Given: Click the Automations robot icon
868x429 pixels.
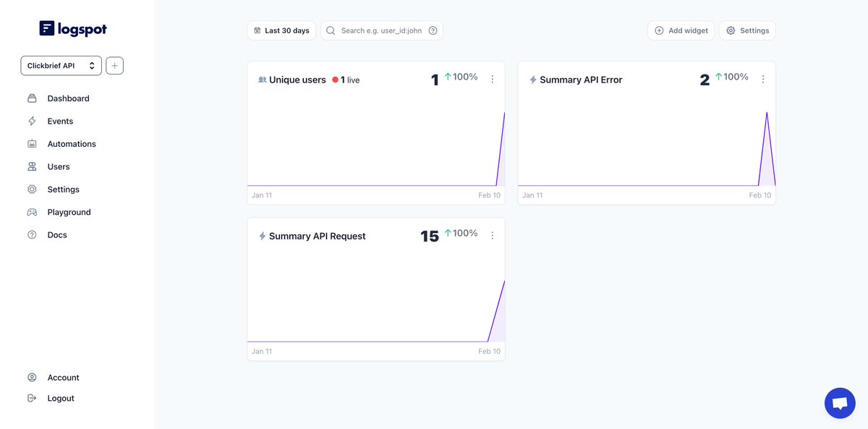Looking at the screenshot, I should [x=32, y=144].
